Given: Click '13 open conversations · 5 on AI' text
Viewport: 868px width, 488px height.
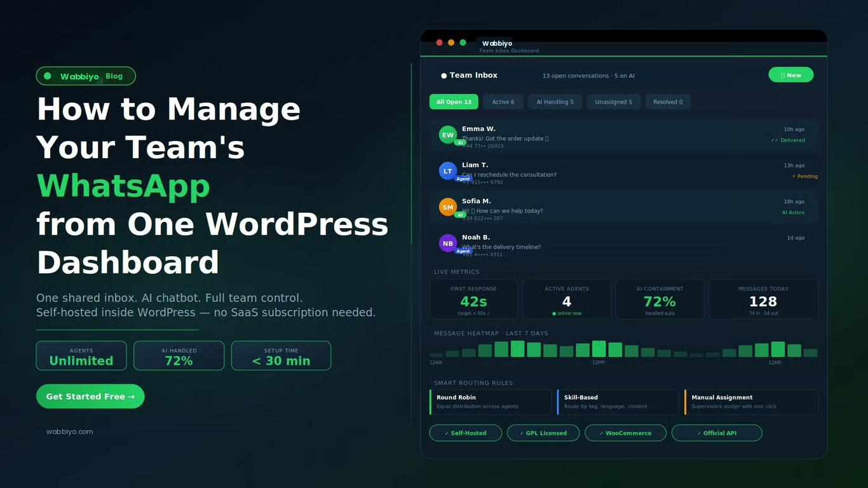Looking at the screenshot, I should tap(588, 76).
